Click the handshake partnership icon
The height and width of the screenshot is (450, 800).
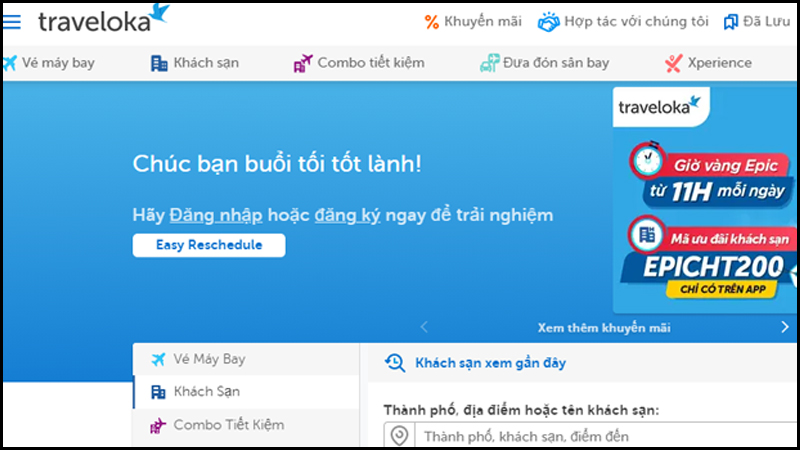548,22
